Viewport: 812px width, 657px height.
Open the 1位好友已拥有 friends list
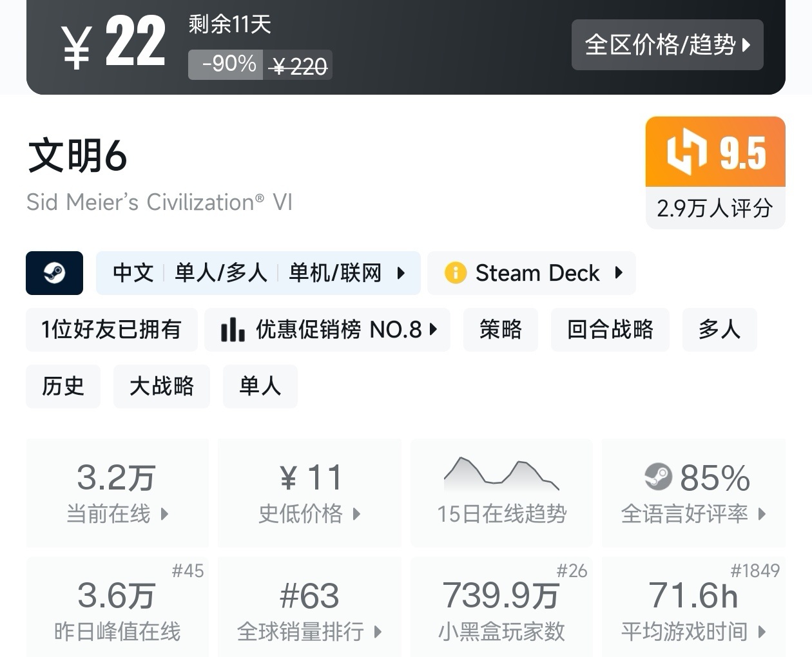(111, 330)
